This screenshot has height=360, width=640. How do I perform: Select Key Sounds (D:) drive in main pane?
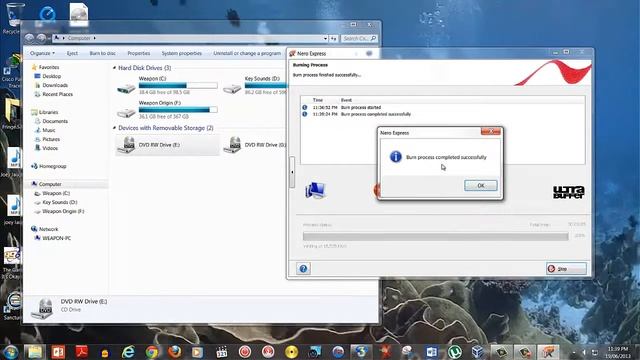tap(255, 85)
